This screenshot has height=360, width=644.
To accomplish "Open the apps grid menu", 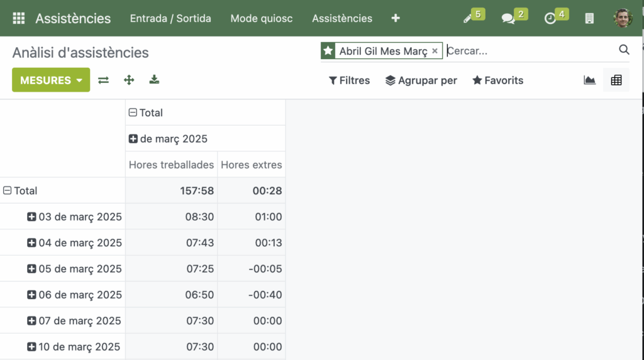I will pos(19,18).
